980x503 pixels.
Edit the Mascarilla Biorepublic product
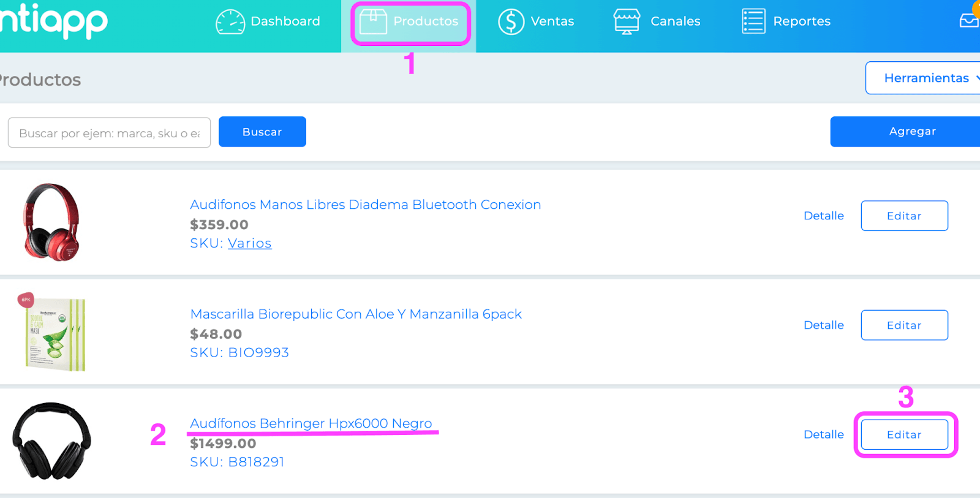(905, 325)
